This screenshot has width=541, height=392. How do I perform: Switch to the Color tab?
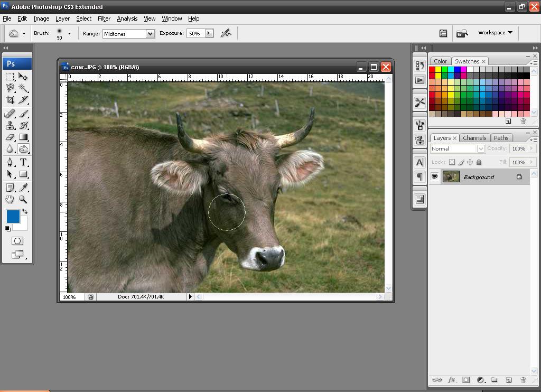[440, 61]
